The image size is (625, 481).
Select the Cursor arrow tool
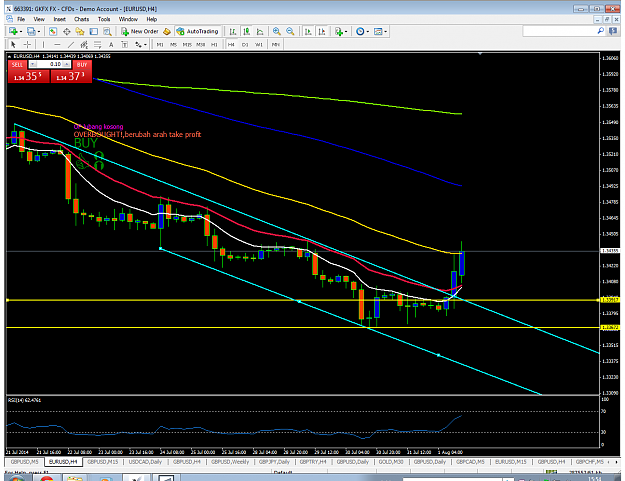pos(13,45)
